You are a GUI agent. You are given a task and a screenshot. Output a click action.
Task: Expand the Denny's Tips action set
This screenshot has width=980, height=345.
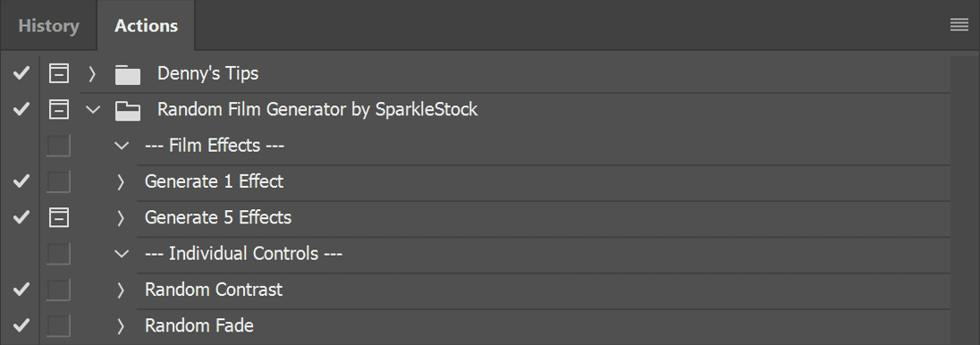pyautogui.click(x=92, y=74)
